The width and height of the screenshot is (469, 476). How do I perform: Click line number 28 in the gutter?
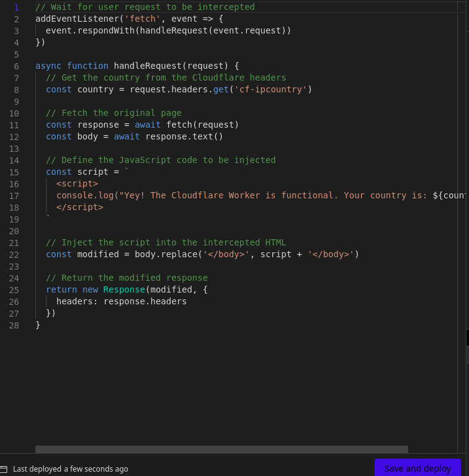click(x=14, y=326)
